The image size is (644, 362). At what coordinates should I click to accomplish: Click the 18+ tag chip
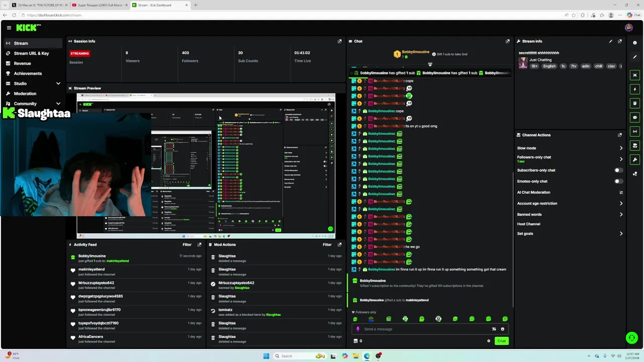(534, 66)
